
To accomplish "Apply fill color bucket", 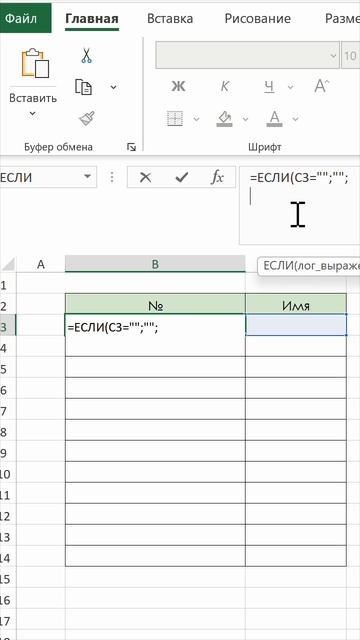I will click(224, 119).
